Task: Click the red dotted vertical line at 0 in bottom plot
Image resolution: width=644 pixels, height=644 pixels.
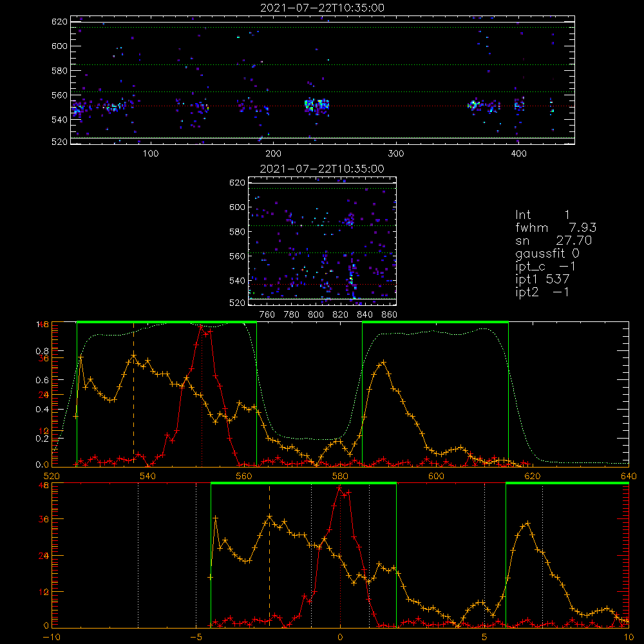Action: pos(340,556)
